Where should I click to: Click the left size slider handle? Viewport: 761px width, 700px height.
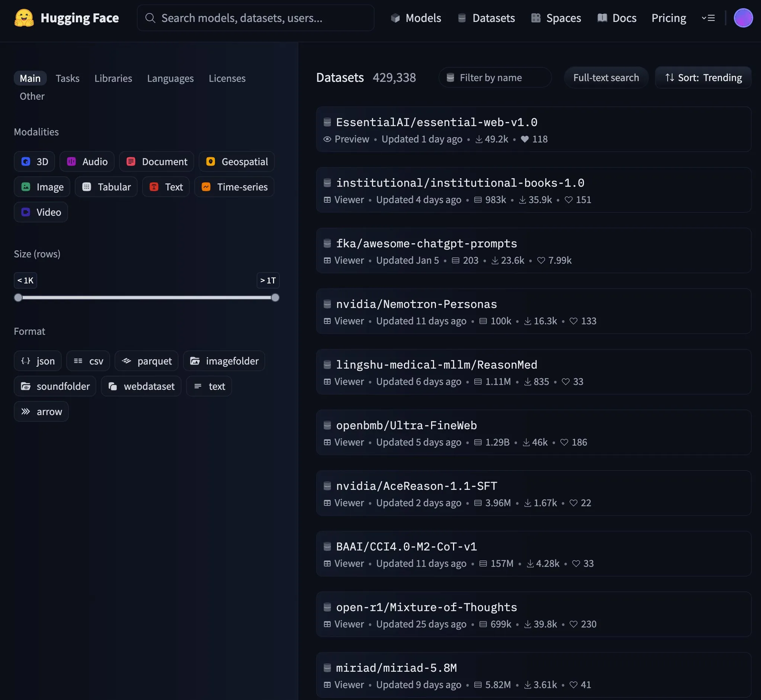click(x=18, y=298)
